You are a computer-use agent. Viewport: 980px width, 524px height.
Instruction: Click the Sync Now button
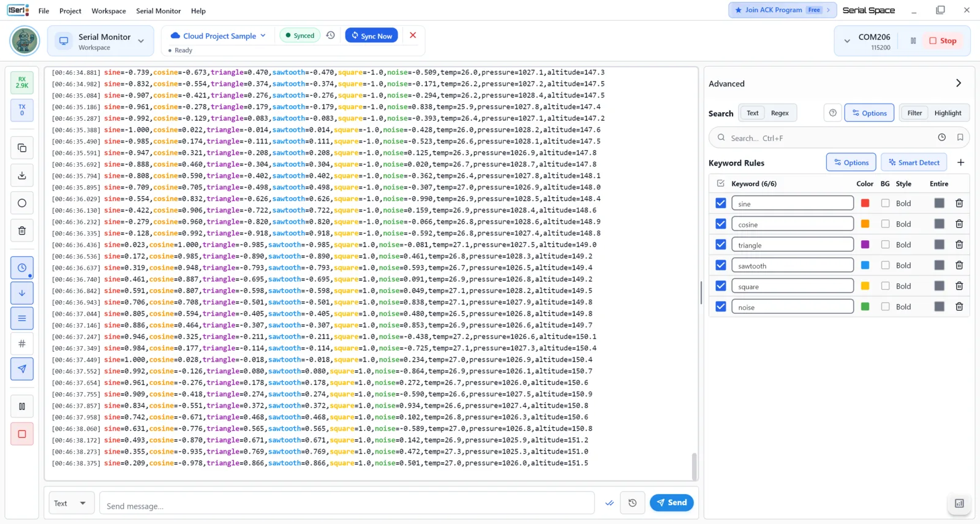pyautogui.click(x=372, y=36)
